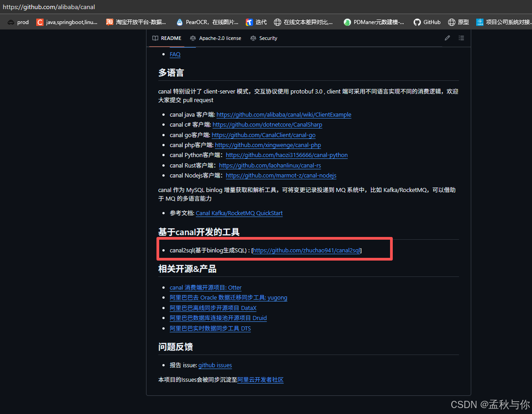
Task: Open the prod bookmark icon
Action: click(11, 22)
